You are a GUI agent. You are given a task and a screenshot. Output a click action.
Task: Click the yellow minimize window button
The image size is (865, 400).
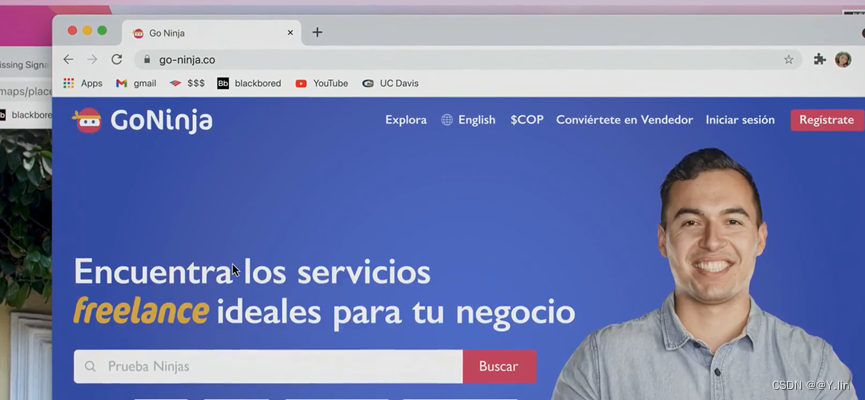click(87, 30)
